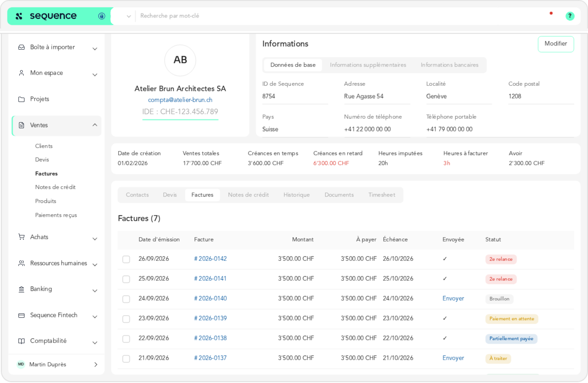Expand the Banking menu chevron
The width and height of the screenshot is (588, 383).
95,291
